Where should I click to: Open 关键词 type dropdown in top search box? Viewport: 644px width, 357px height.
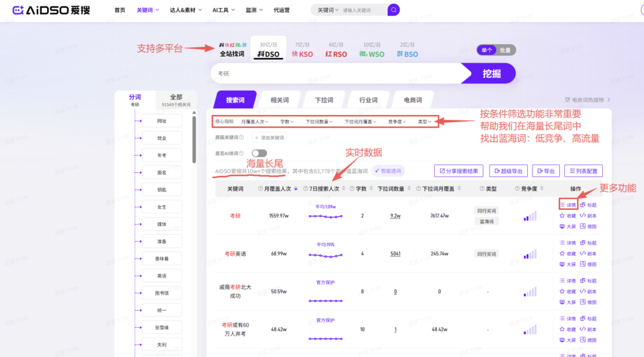point(328,10)
